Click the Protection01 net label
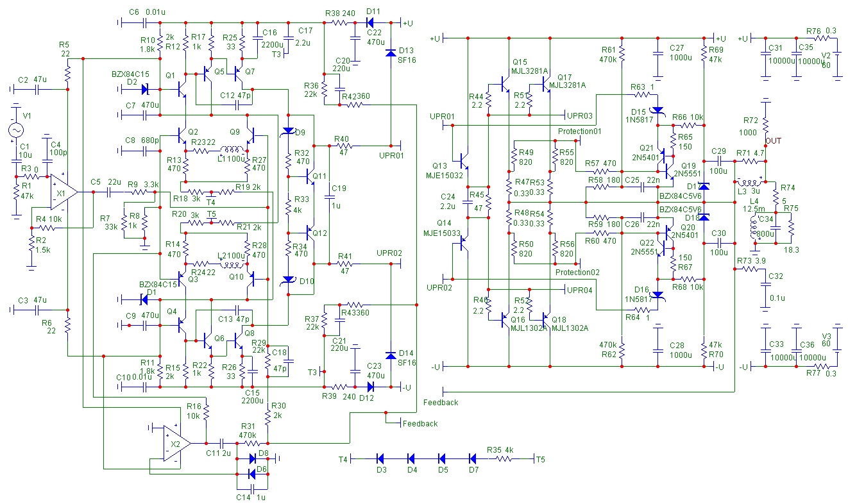The width and height of the screenshot is (848, 504). click(x=579, y=131)
